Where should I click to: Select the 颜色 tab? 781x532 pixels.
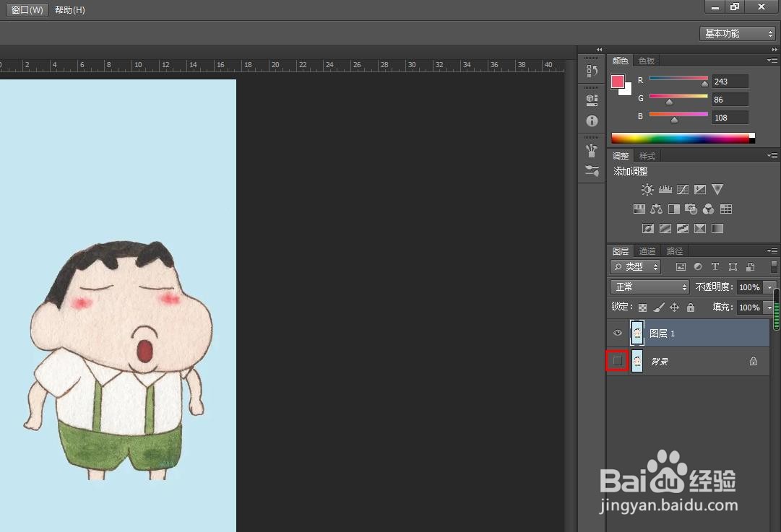(x=620, y=61)
